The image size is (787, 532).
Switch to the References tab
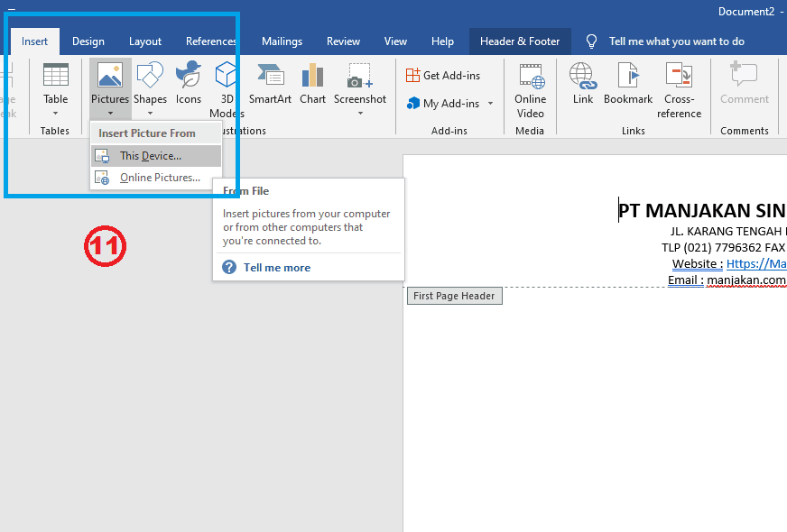coord(211,41)
